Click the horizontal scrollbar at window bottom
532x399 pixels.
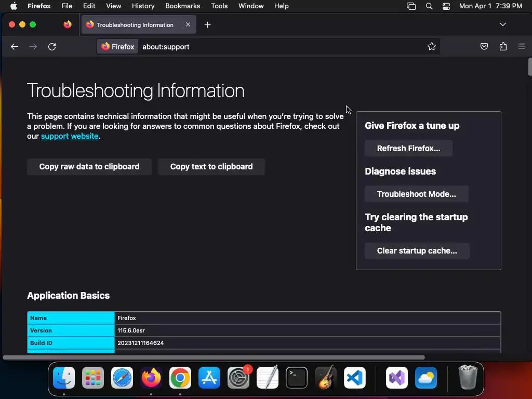click(x=214, y=357)
